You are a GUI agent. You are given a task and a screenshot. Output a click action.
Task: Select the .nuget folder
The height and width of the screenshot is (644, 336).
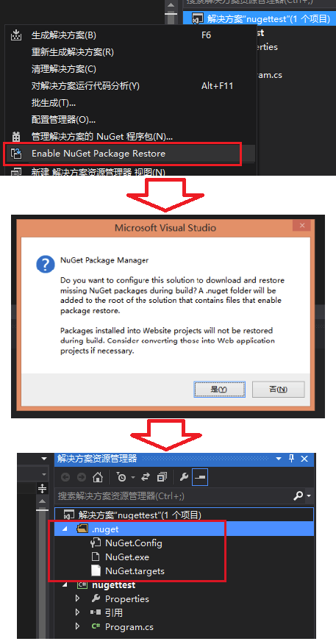point(105,529)
